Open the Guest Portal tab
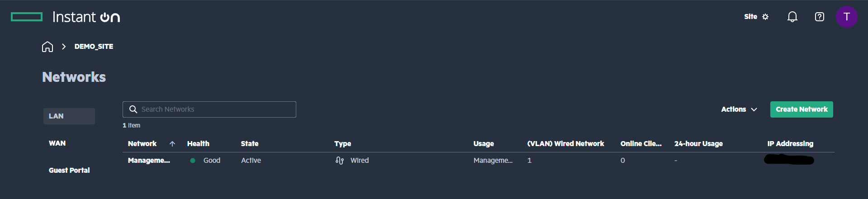Viewport: 868px width, 199px height. click(x=69, y=171)
